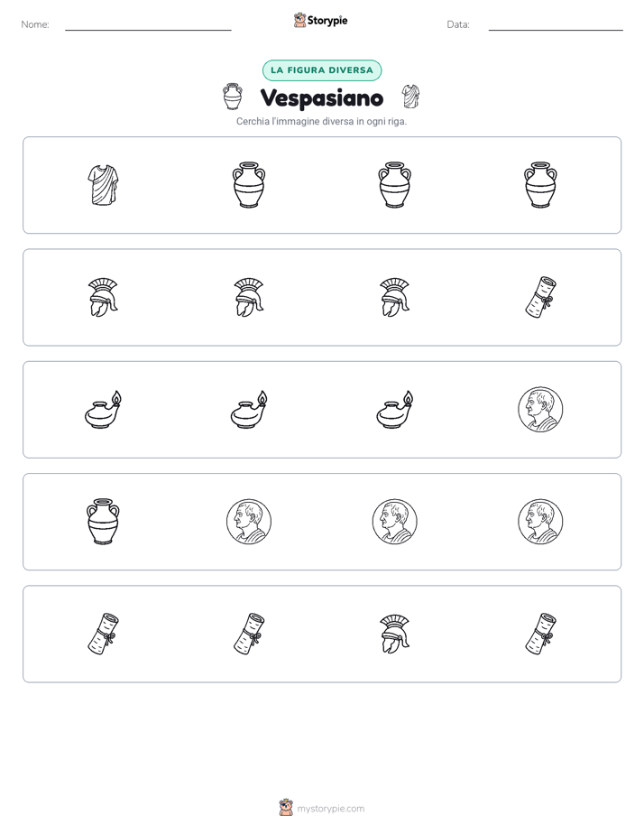
Task: Click the last amphora in the first row
Action: (x=540, y=185)
